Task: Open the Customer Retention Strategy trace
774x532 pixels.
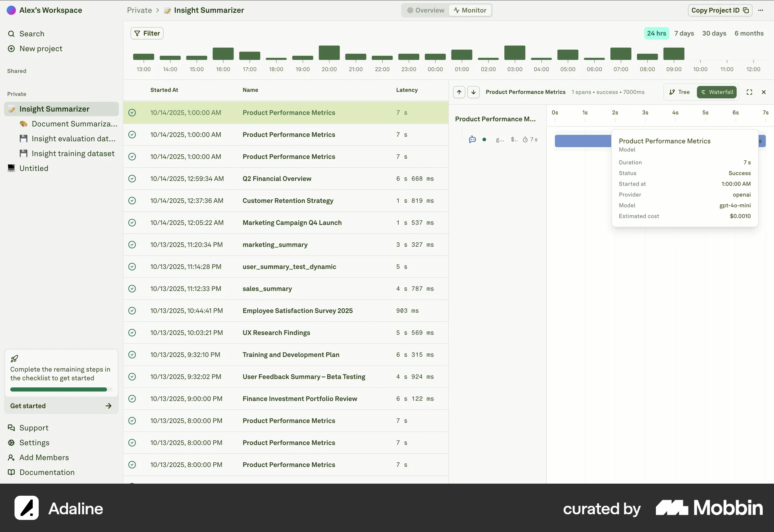Action: point(286,201)
